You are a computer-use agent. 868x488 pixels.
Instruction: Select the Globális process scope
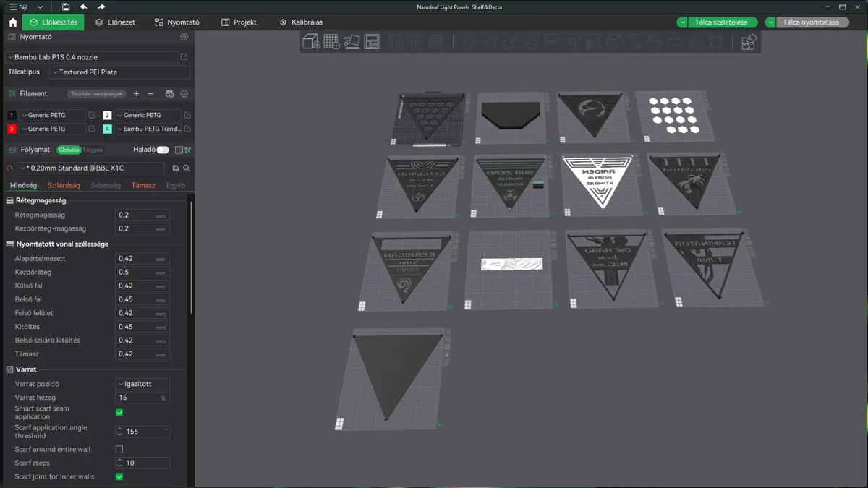coord(69,150)
